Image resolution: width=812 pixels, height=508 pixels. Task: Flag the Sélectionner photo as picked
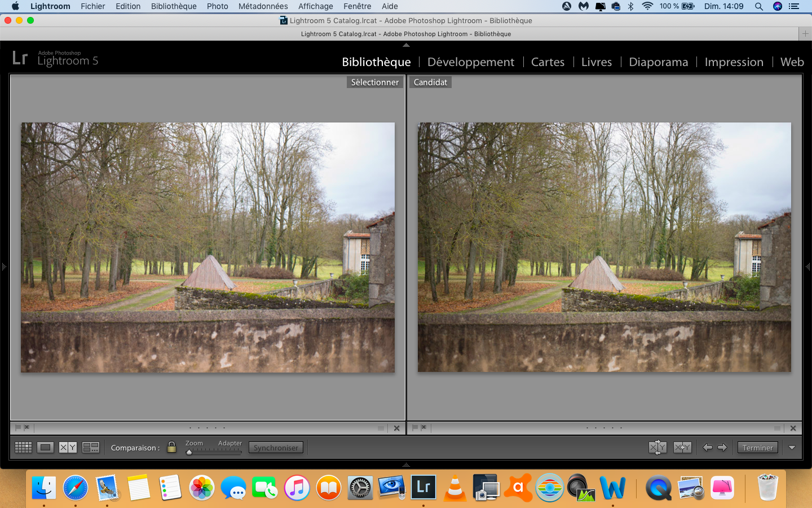point(18,428)
